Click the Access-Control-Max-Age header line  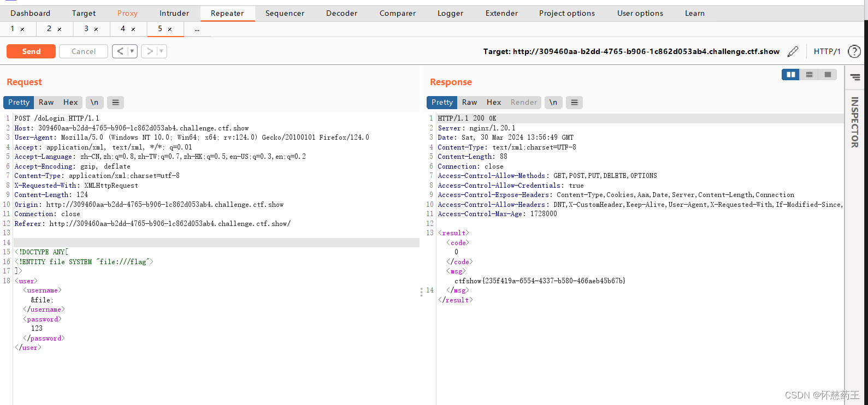(x=497, y=214)
